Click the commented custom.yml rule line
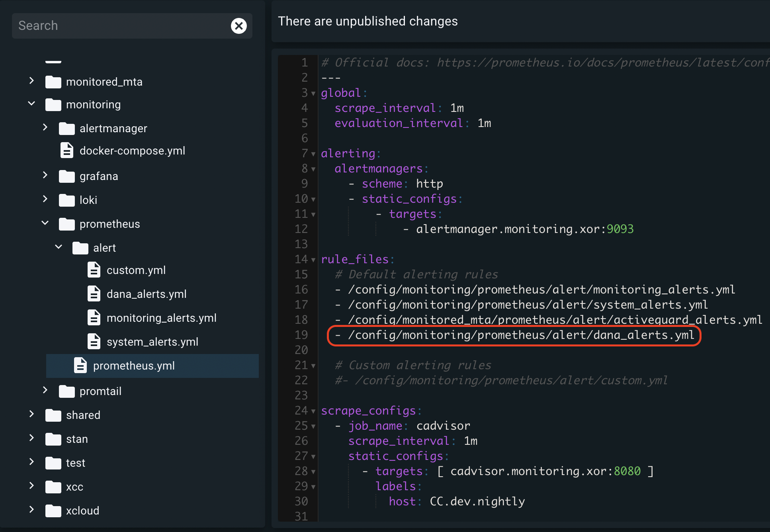The image size is (770, 532). click(x=501, y=381)
